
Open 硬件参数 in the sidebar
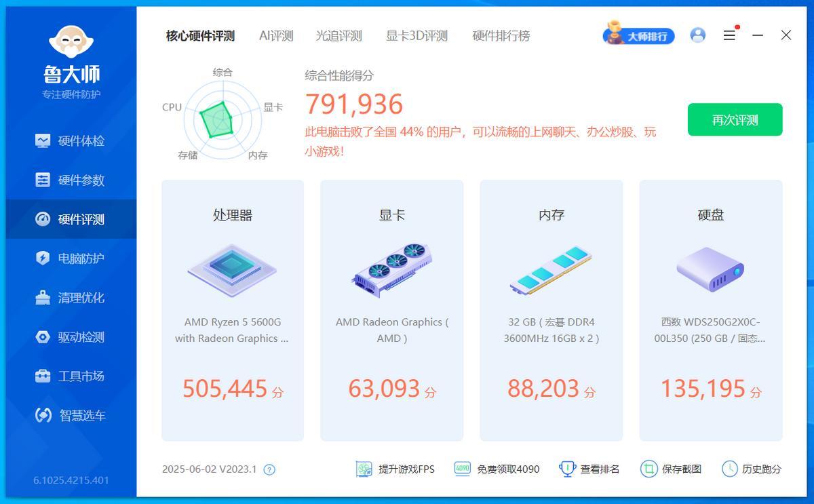(x=71, y=180)
